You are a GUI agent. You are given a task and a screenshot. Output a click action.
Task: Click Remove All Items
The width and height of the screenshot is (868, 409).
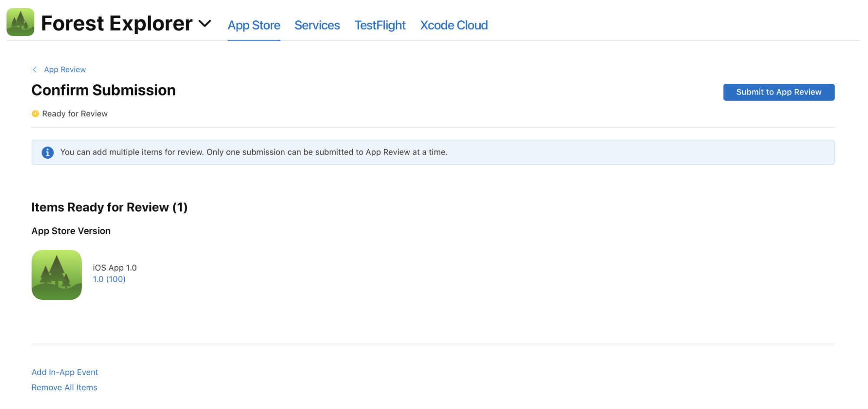(64, 387)
